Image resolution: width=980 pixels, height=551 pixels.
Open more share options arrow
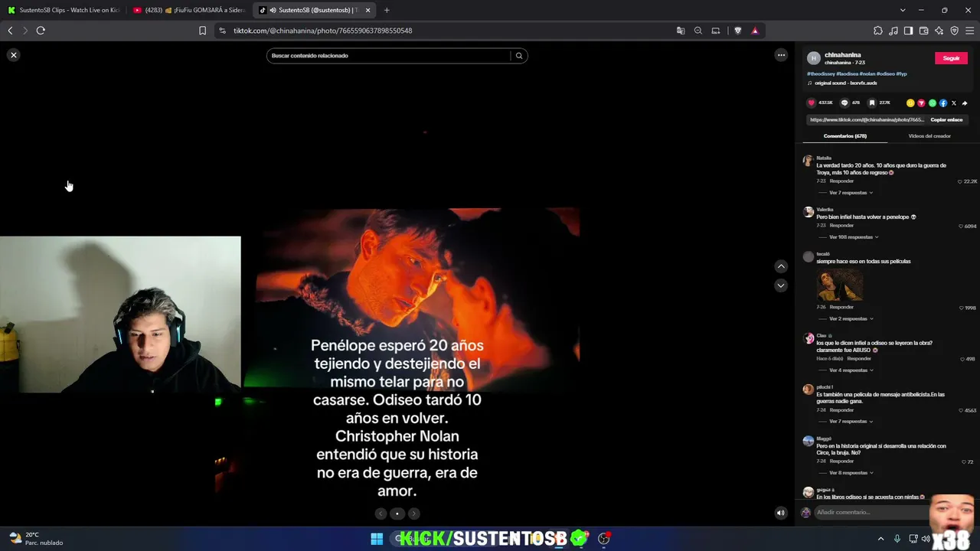965,103
